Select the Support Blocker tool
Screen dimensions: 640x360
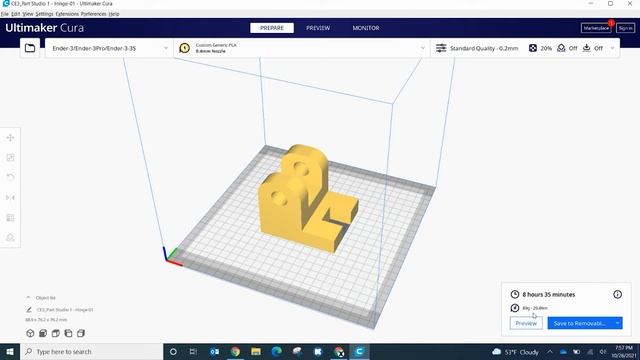click(11, 238)
